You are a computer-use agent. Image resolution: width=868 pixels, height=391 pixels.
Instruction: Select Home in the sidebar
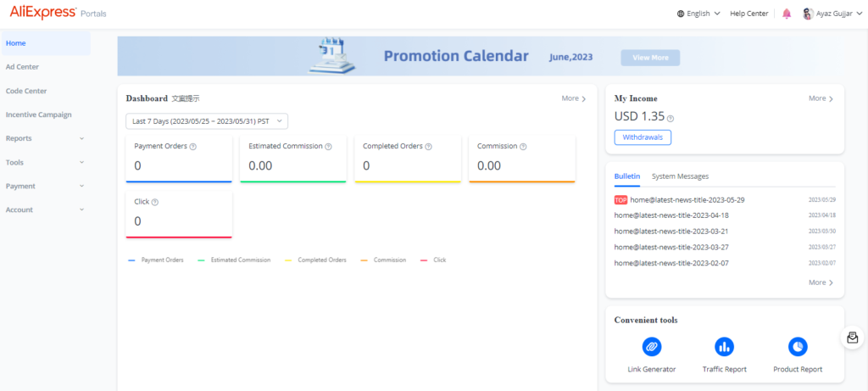46,43
